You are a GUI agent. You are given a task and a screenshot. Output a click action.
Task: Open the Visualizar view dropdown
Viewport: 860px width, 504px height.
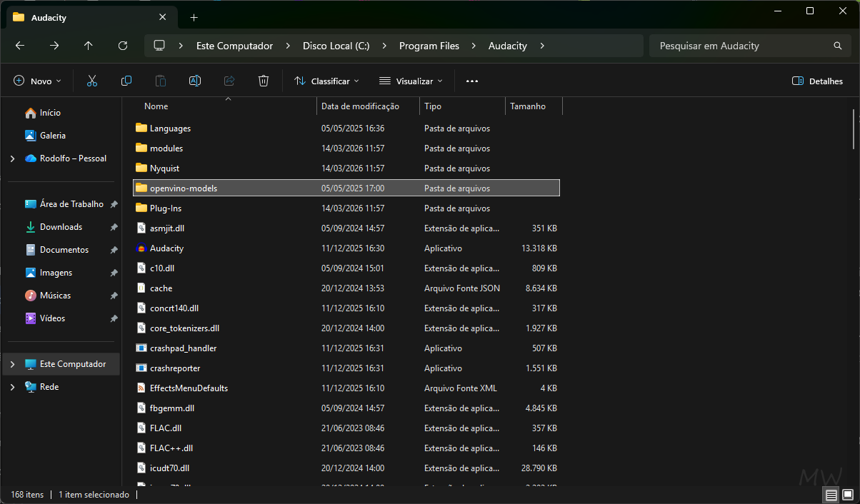point(411,81)
